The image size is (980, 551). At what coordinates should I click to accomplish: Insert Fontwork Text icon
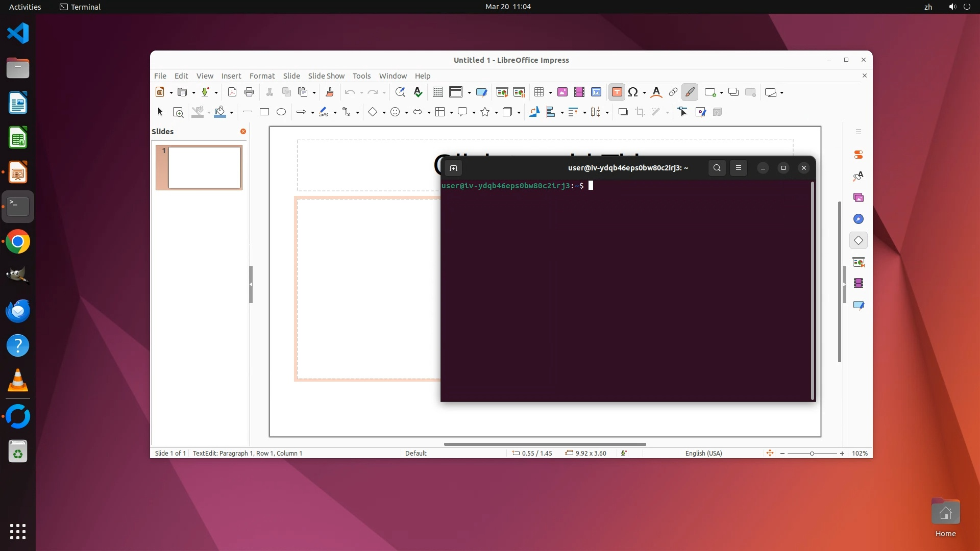click(656, 92)
